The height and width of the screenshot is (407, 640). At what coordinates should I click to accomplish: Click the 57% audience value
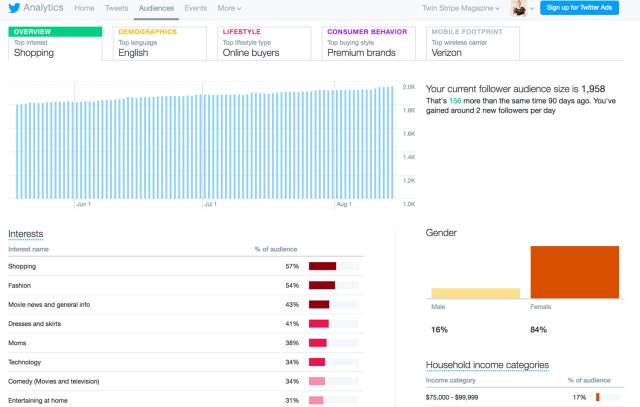click(x=292, y=266)
